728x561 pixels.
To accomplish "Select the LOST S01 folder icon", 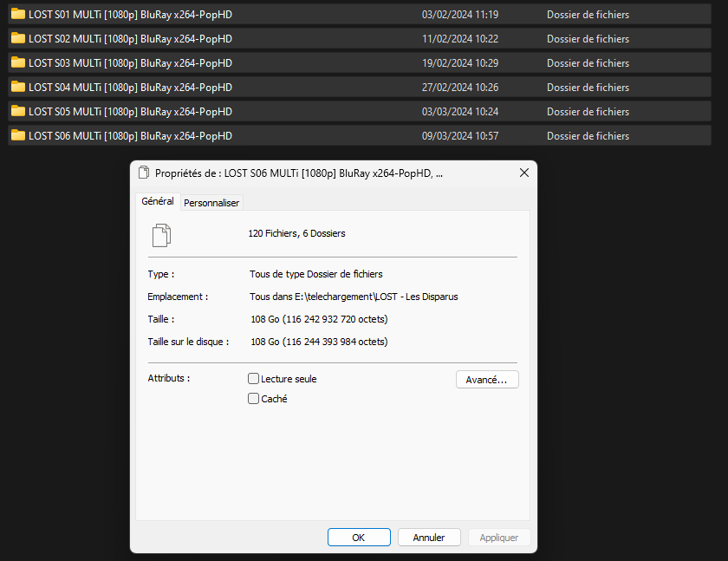I will pos(18,14).
